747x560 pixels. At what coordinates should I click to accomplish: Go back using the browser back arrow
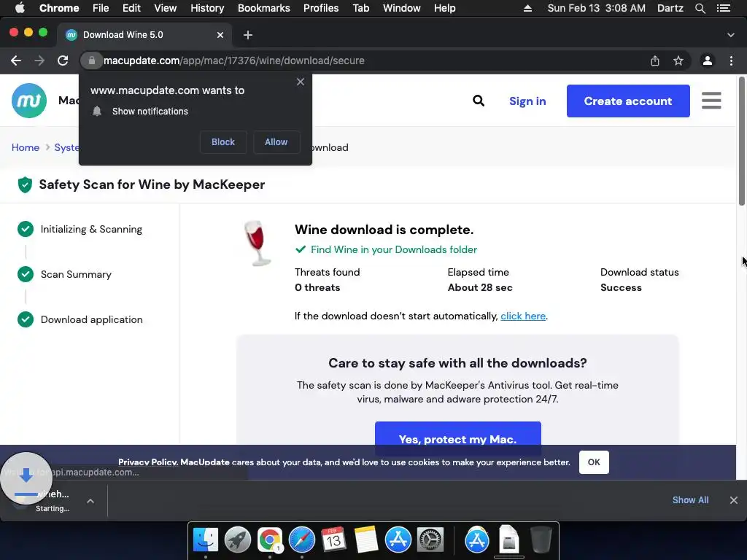[x=16, y=61]
